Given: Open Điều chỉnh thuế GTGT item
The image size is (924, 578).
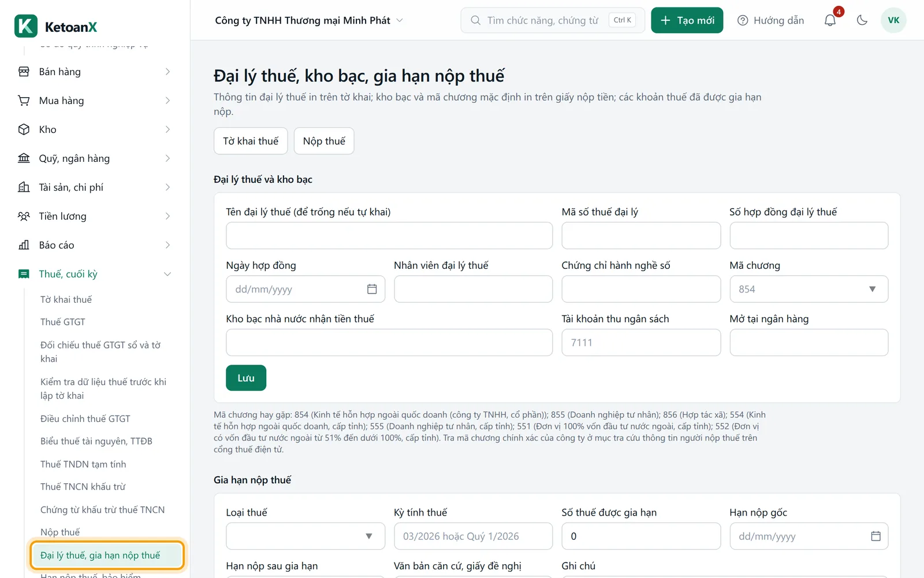Looking at the screenshot, I should tap(85, 418).
